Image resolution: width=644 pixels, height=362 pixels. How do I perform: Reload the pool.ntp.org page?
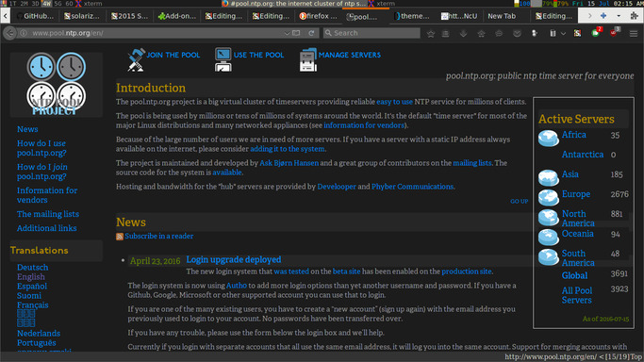pos(311,33)
